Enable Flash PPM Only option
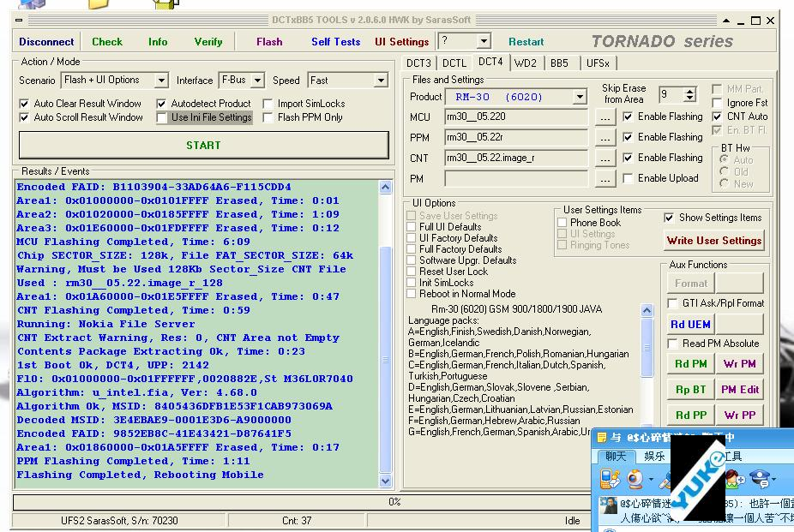This screenshot has height=532, width=794. pos(268,117)
